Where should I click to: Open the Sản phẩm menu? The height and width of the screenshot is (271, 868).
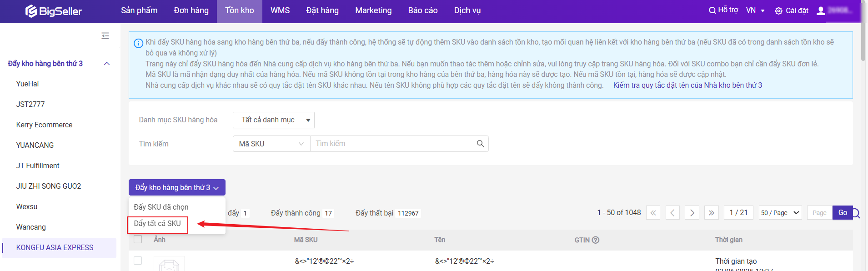point(139,10)
